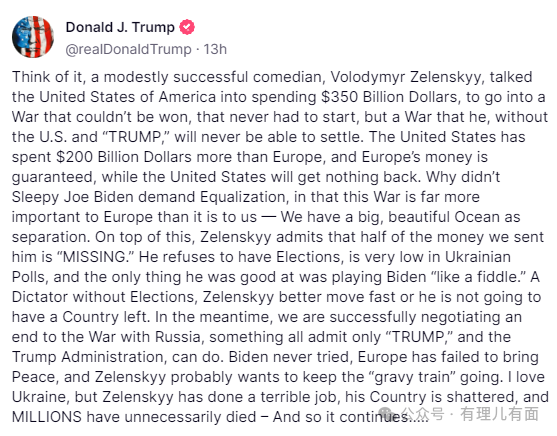Image resolution: width=557 pixels, height=436 pixels.
Task: Click the 公众号 watermark label
Action: click(423, 414)
